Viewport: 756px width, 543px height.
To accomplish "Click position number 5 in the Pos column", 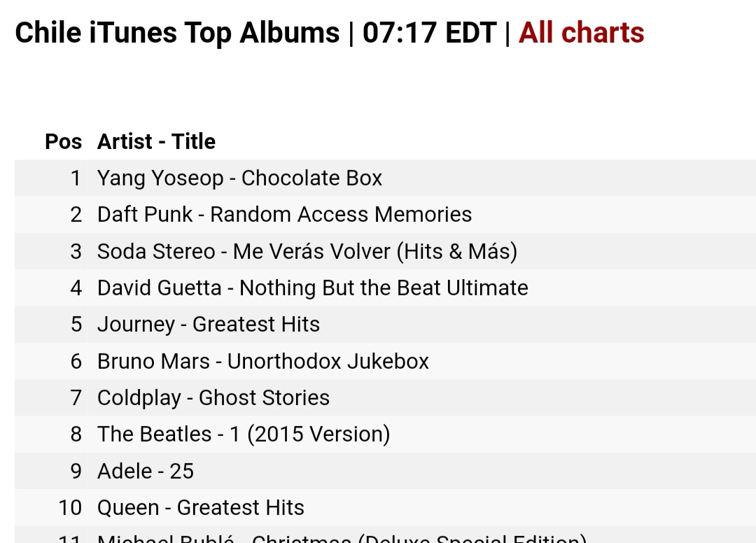I will click(x=76, y=324).
